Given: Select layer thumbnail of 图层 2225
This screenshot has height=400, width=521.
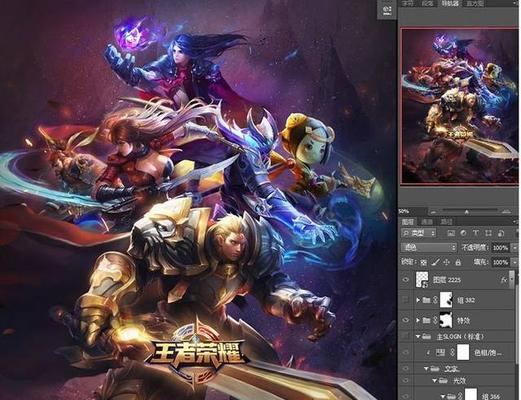Looking at the screenshot, I should (x=422, y=280).
